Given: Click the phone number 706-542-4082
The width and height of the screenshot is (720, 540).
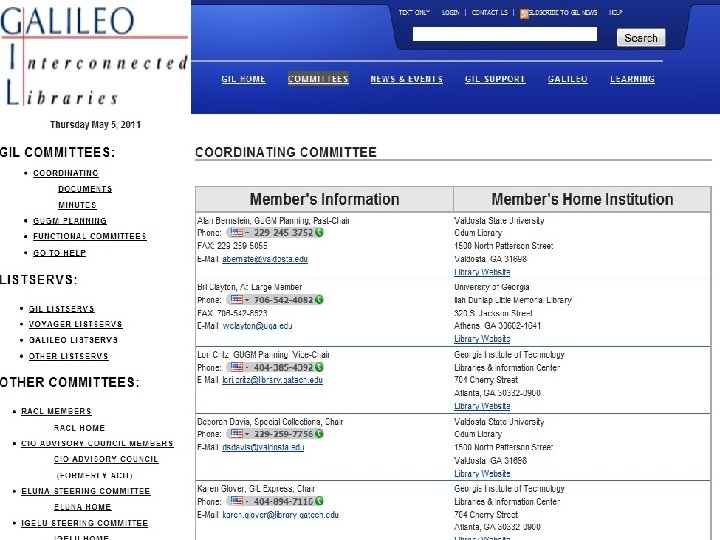Looking at the screenshot, I should (283, 299).
